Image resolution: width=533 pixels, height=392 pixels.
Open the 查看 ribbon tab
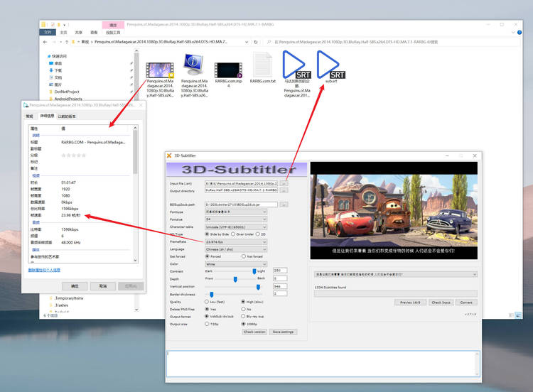[x=94, y=32]
